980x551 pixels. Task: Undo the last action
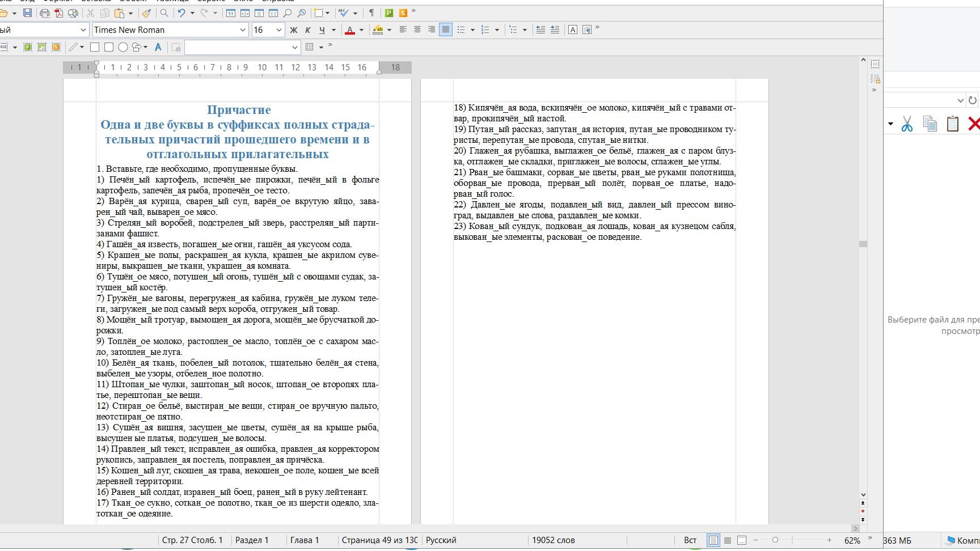click(181, 13)
